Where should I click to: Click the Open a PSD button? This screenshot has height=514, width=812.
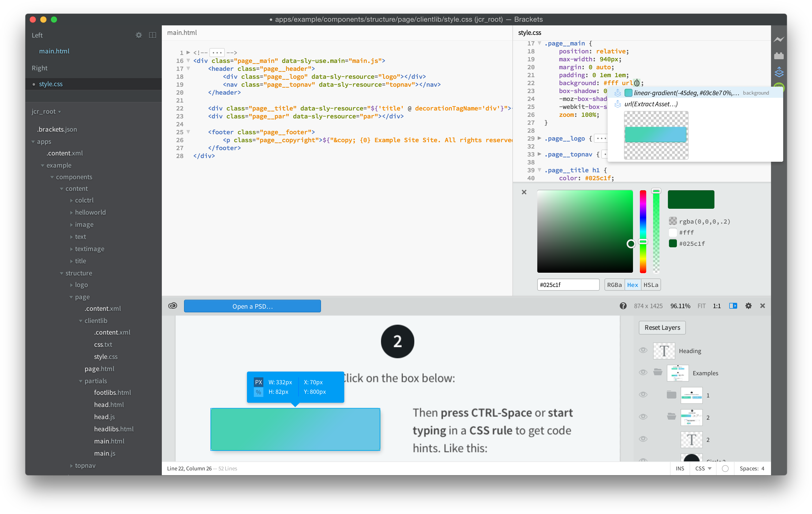252,306
